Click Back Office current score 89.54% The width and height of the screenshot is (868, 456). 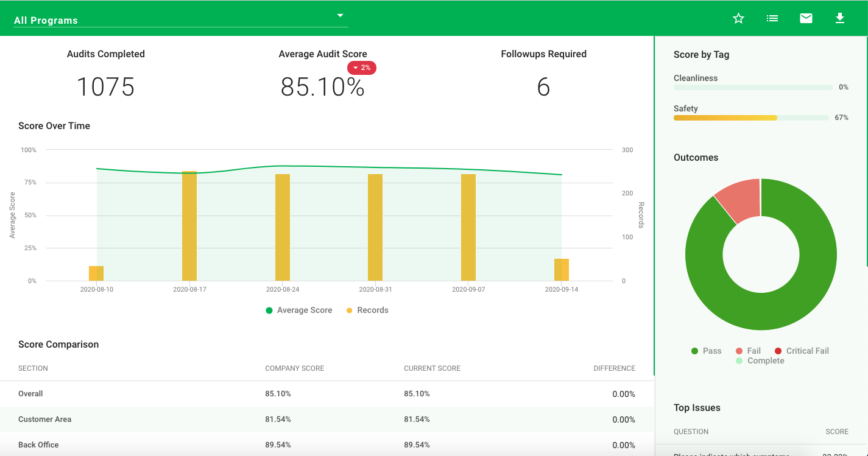click(417, 445)
